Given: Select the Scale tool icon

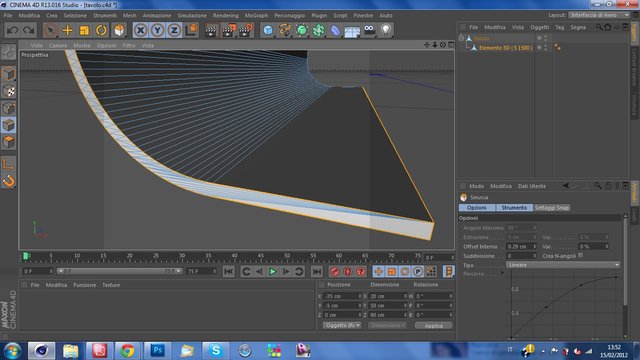Looking at the screenshot, I should (84, 30).
